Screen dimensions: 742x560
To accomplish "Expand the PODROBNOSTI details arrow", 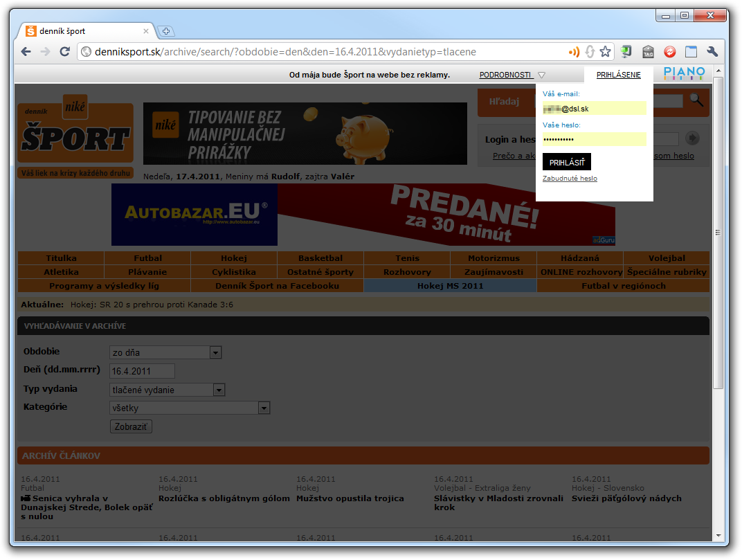I will point(541,75).
